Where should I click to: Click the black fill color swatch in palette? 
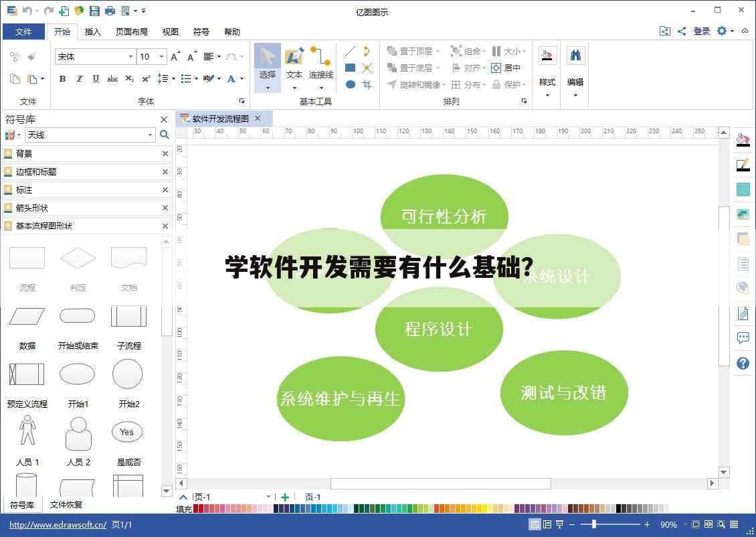(619, 508)
